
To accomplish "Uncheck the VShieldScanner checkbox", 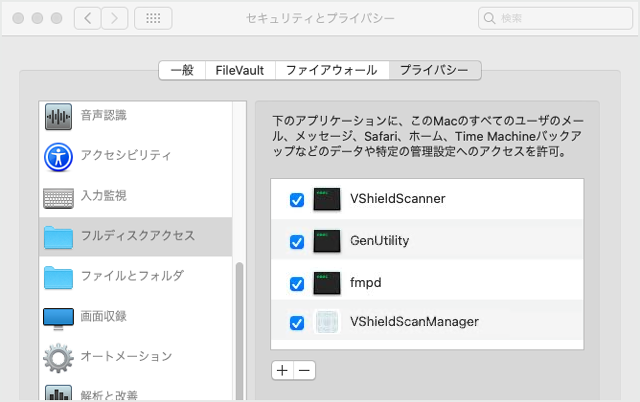I will click(x=297, y=200).
